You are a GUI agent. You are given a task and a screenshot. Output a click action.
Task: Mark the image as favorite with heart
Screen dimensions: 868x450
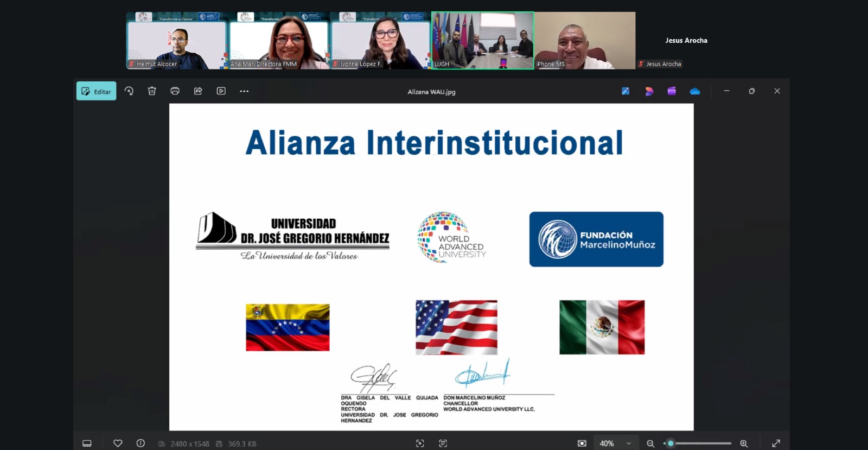(x=118, y=443)
